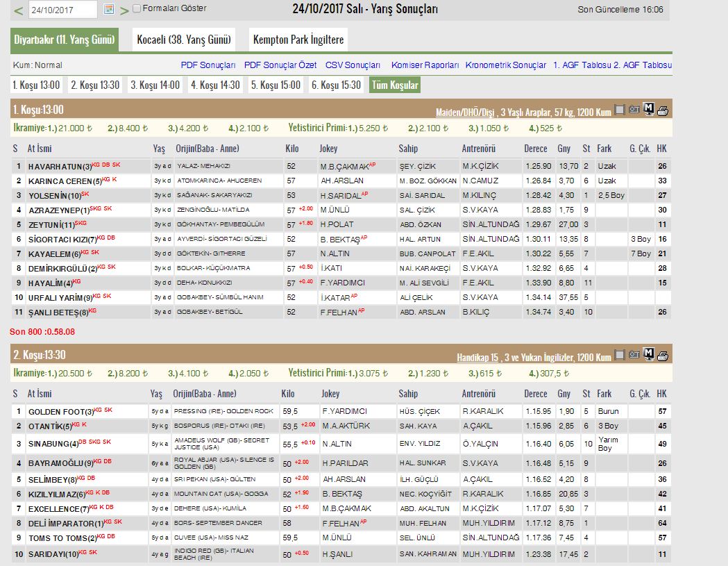Click film video icon for 1. Koşu

coord(620,109)
